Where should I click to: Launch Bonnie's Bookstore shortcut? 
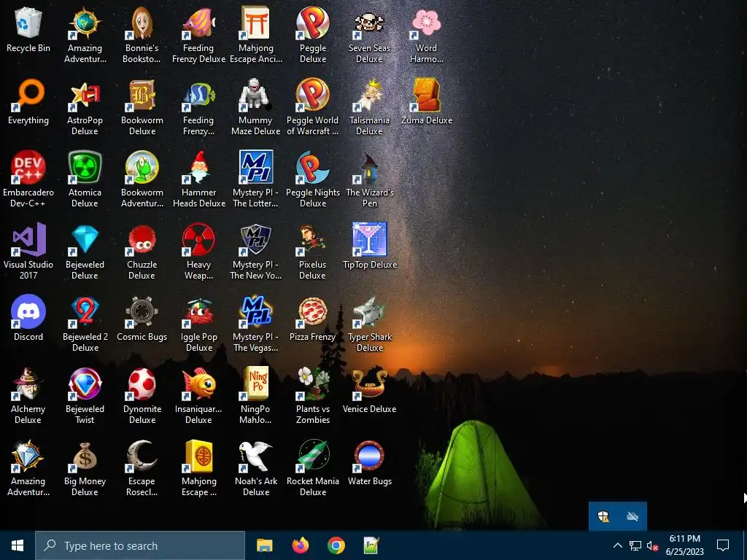click(142, 23)
